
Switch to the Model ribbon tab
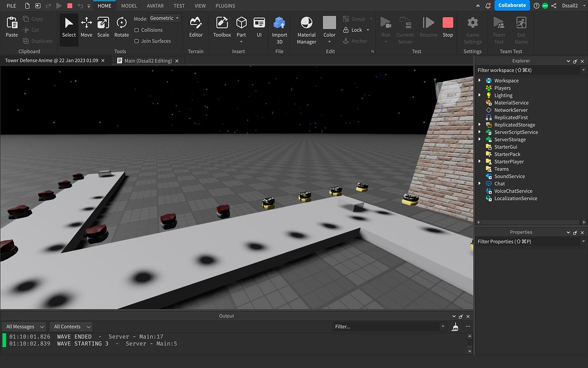click(129, 6)
